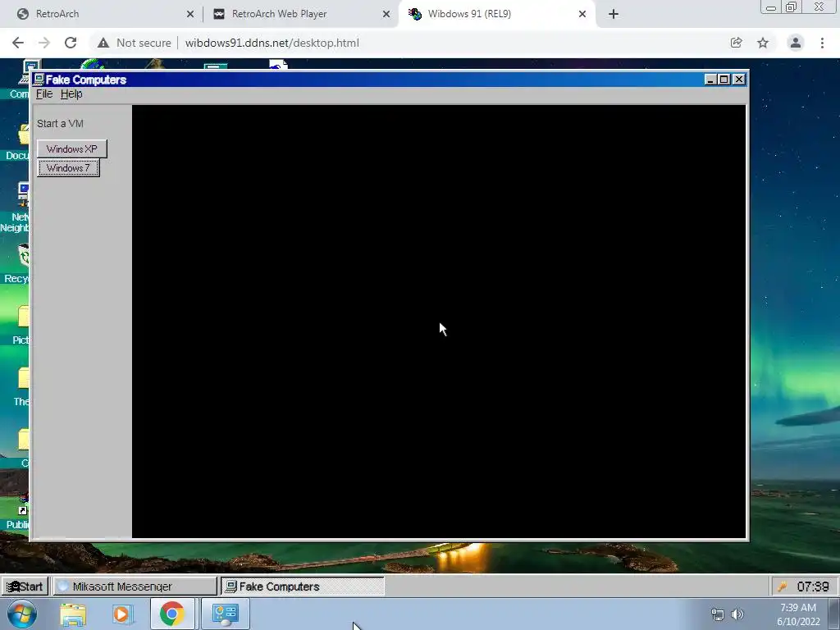
Task: Share this page icon in Chrome
Action: pyautogui.click(x=736, y=43)
